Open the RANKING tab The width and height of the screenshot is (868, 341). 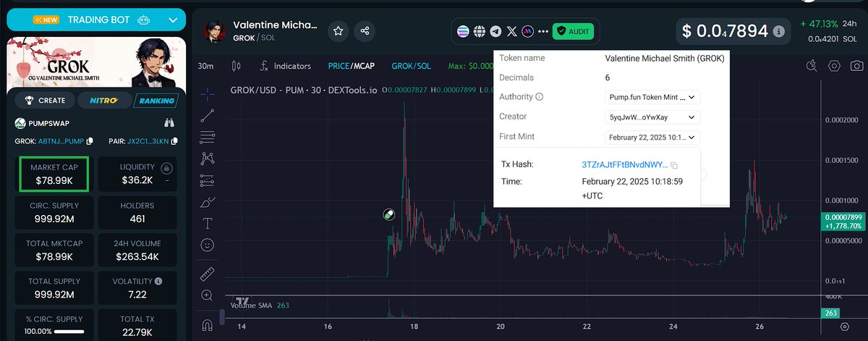(158, 101)
